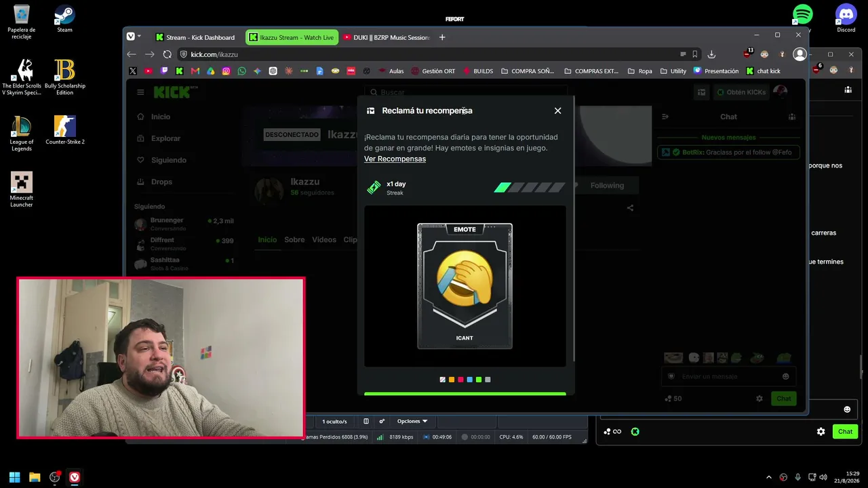Open the Presentación bookmark

click(715, 71)
